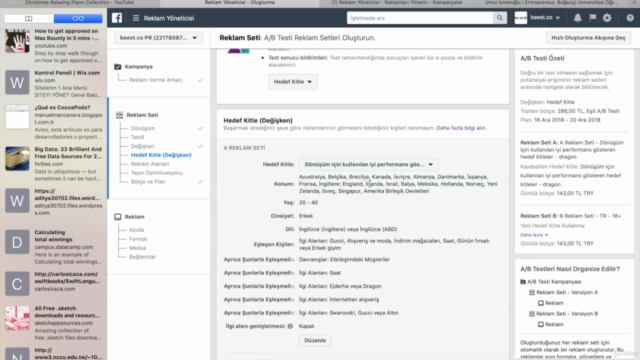Go to Reklam Verme Amacı step
The height and width of the screenshot is (360, 640).
click(156, 80)
